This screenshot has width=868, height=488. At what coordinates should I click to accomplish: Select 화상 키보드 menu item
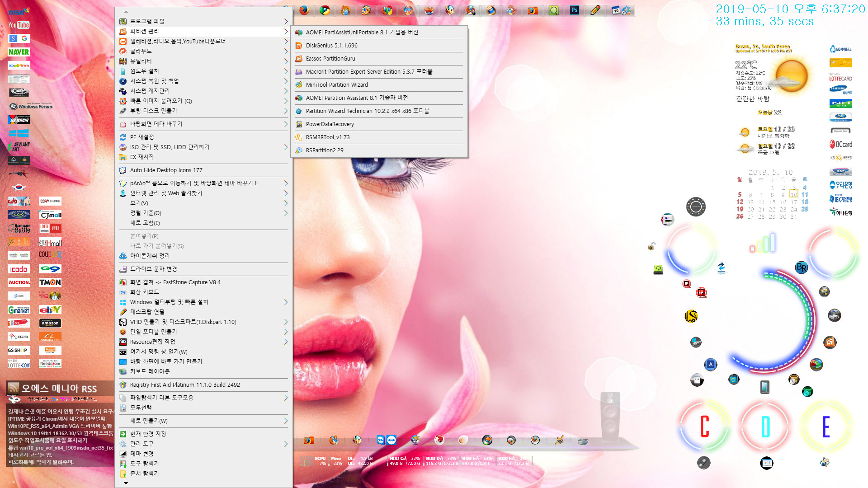pyautogui.click(x=203, y=292)
